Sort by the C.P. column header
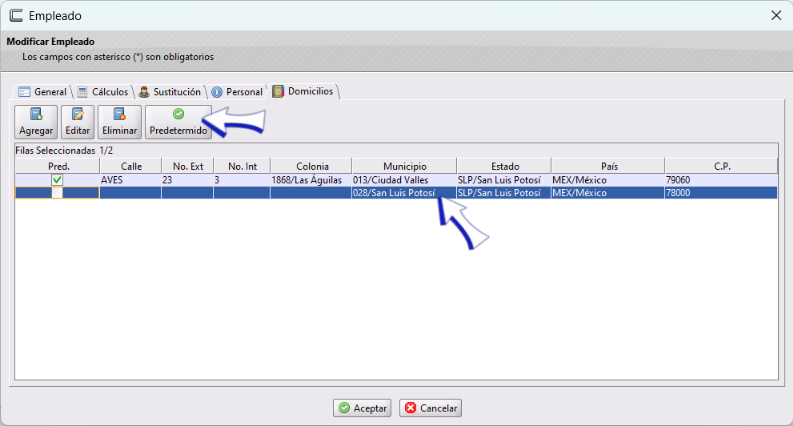 point(721,166)
